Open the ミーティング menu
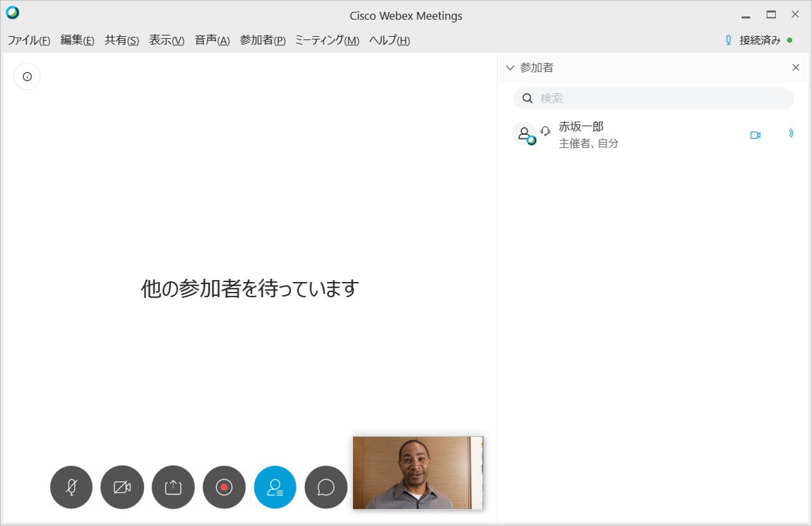Viewport: 812px width, 526px height. pyautogui.click(x=327, y=41)
